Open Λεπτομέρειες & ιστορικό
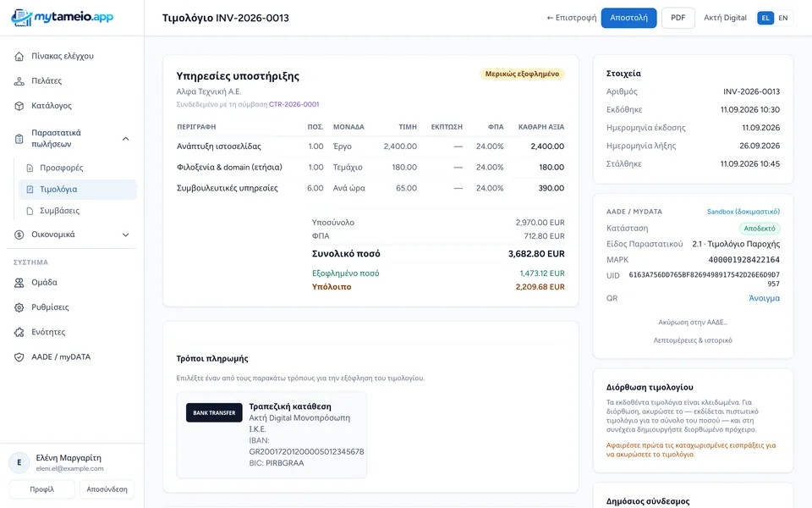Image resolution: width=812 pixels, height=508 pixels. pos(693,340)
